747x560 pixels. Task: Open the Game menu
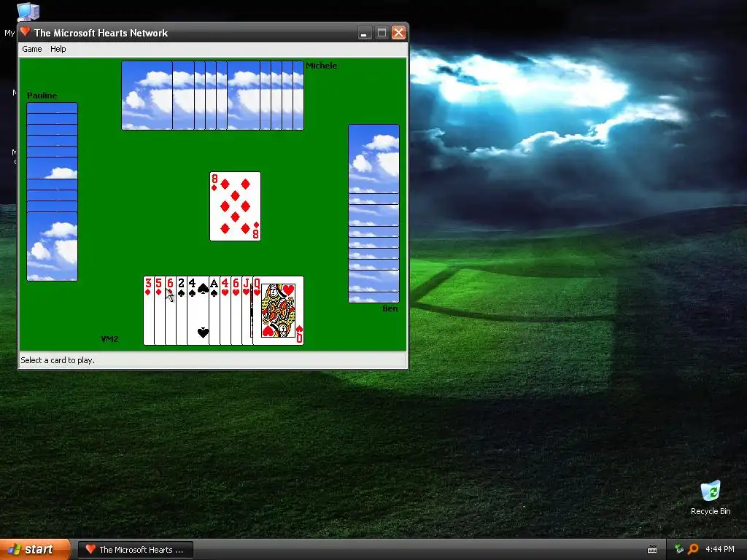[32, 49]
